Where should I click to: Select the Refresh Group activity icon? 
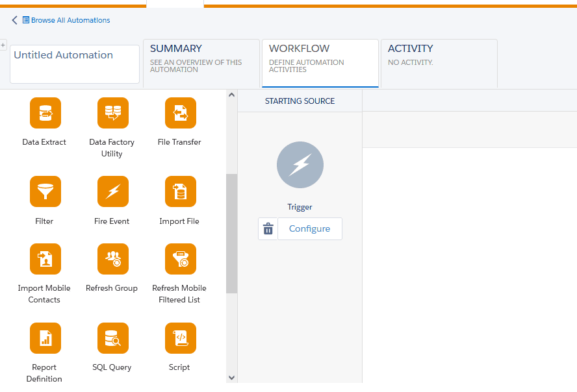[x=112, y=259]
